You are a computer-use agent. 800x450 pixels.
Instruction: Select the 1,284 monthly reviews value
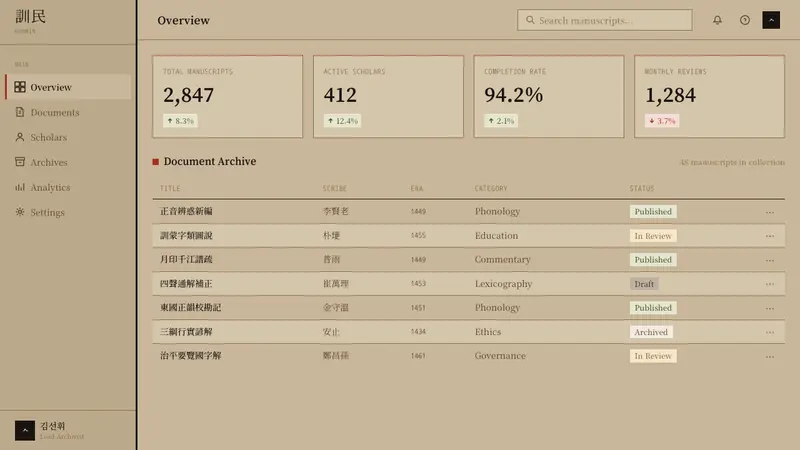click(x=670, y=95)
